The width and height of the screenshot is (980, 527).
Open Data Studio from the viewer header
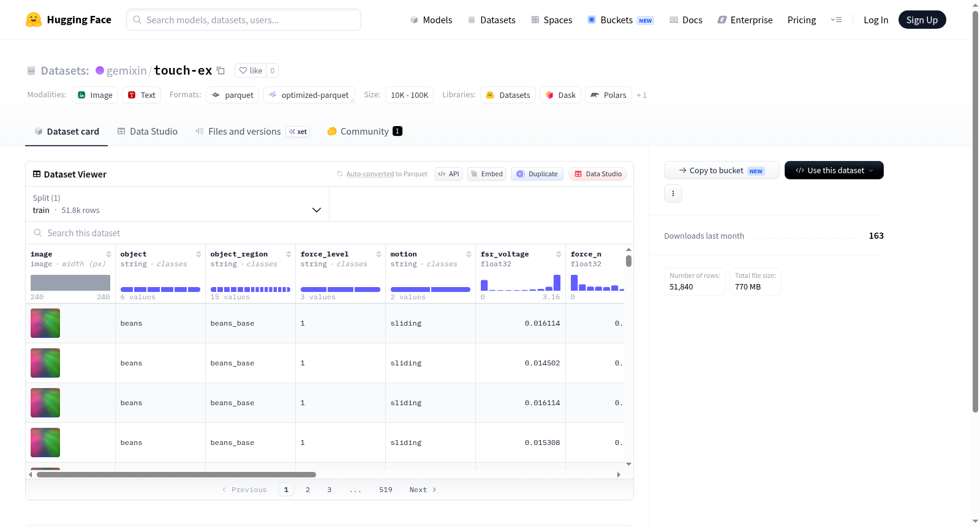(x=598, y=174)
